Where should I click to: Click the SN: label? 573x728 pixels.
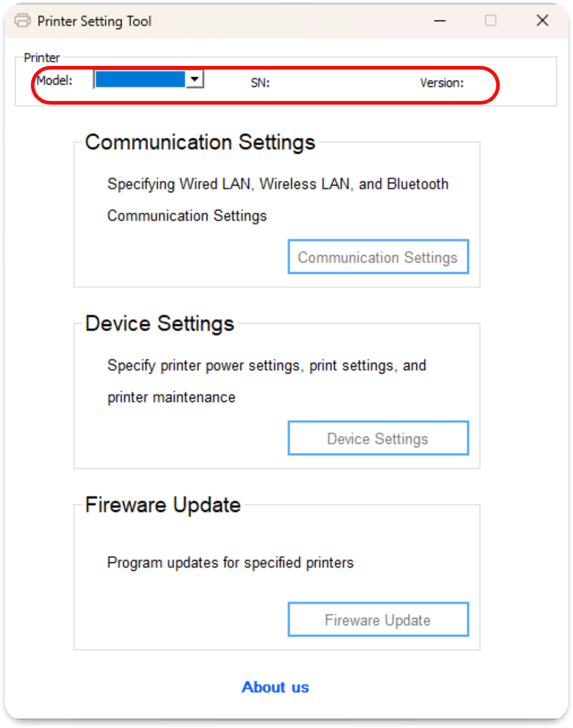pyautogui.click(x=261, y=83)
